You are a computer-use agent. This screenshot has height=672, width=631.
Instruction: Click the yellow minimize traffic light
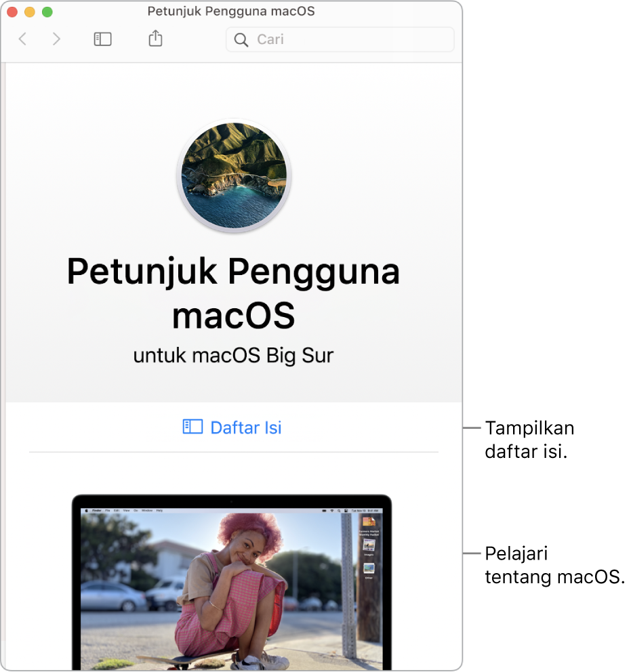click(x=30, y=12)
